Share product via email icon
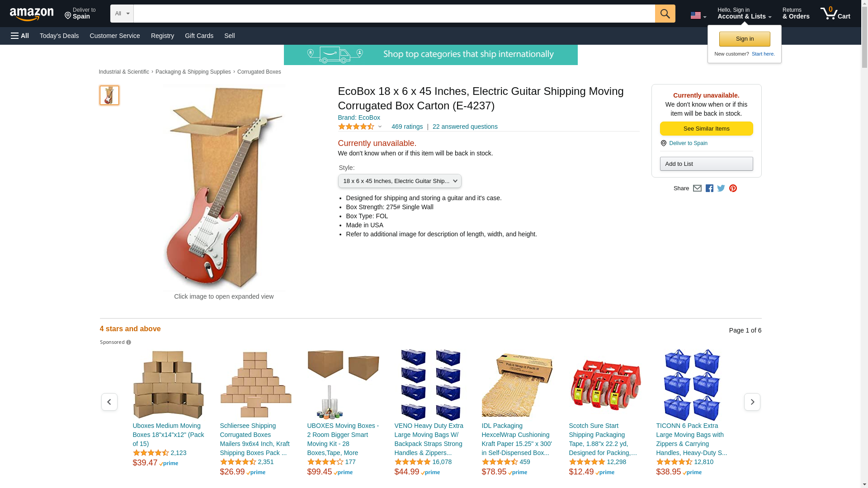Screen dimensions: 868x488 click(697, 188)
